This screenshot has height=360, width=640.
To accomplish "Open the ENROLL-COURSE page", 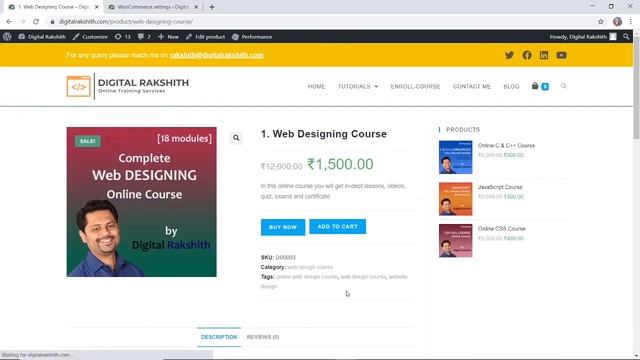I will (415, 87).
